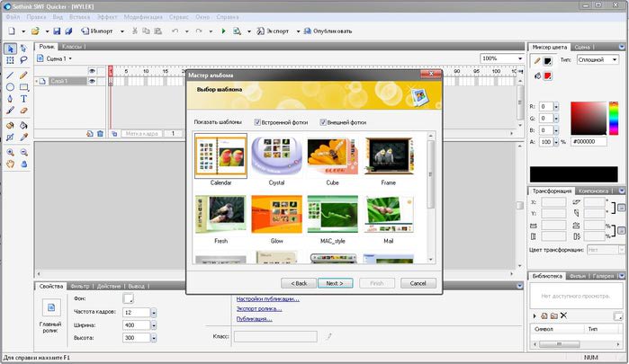Click delete X icon in Library panel

coord(563,315)
